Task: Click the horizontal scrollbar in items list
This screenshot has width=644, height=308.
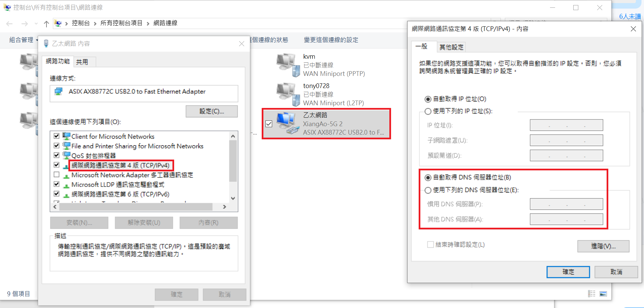Action: click(136, 207)
